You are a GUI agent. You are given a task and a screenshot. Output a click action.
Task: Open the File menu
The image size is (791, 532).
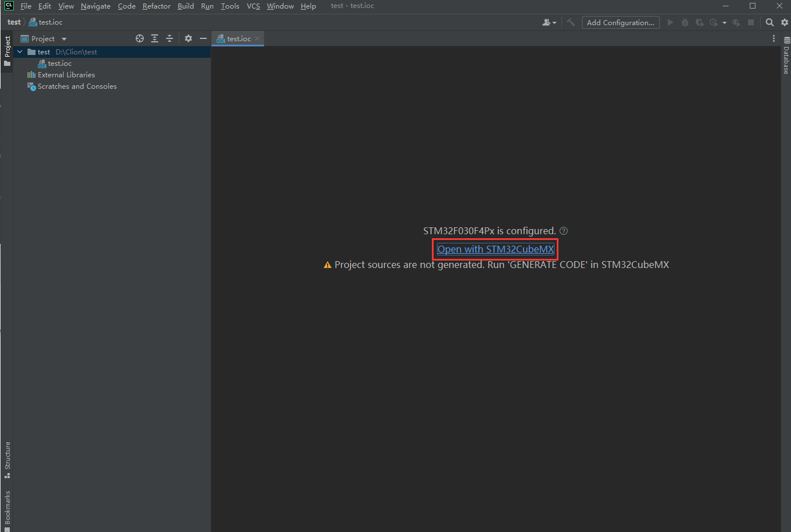point(26,6)
